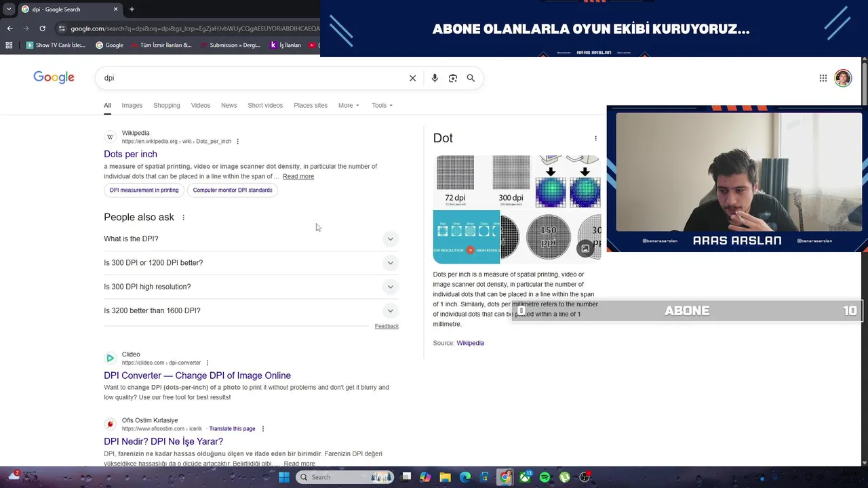The width and height of the screenshot is (868, 488).
Task: Open File Explorer from taskbar
Action: pos(446,477)
